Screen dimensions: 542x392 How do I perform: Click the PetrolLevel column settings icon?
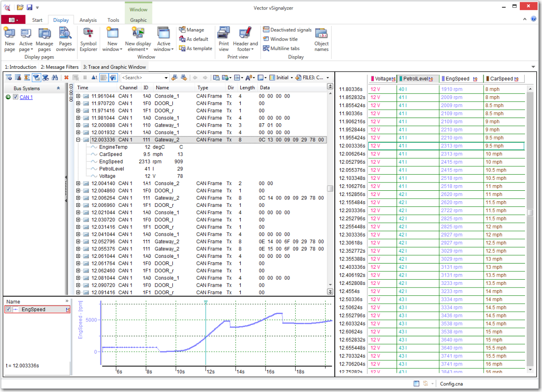click(431, 79)
